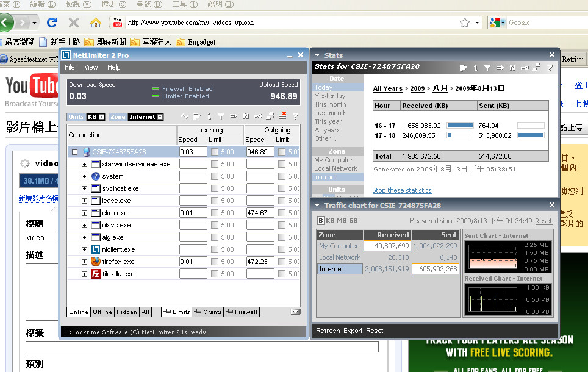This screenshot has height=372, width=588.
Task: Click the filter funnel icon in NetLimiter toolbar
Action: [x=221, y=116]
